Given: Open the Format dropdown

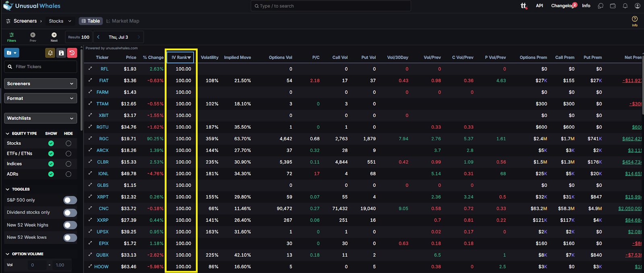Looking at the screenshot, I should tap(40, 98).
